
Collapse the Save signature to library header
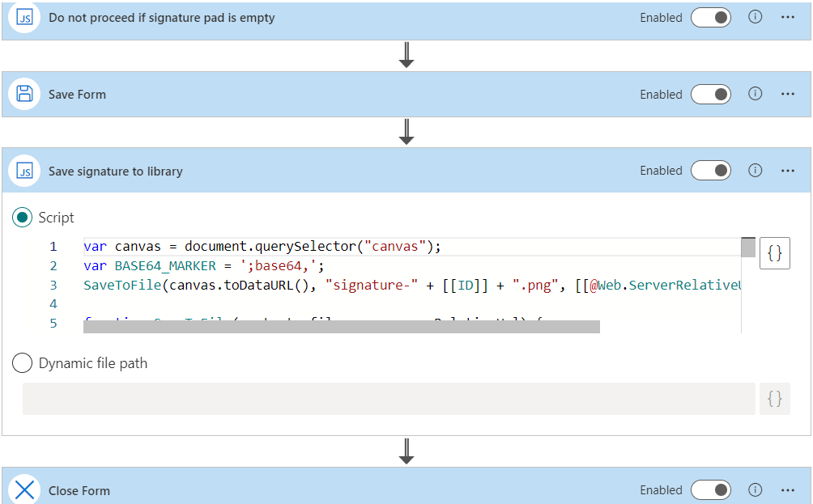pyautogui.click(x=324, y=171)
